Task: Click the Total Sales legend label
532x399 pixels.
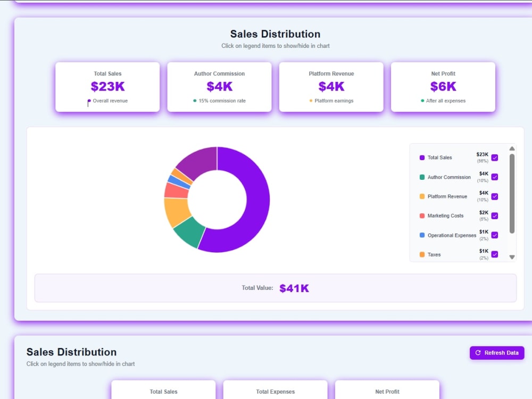Action: click(x=440, y=157)
